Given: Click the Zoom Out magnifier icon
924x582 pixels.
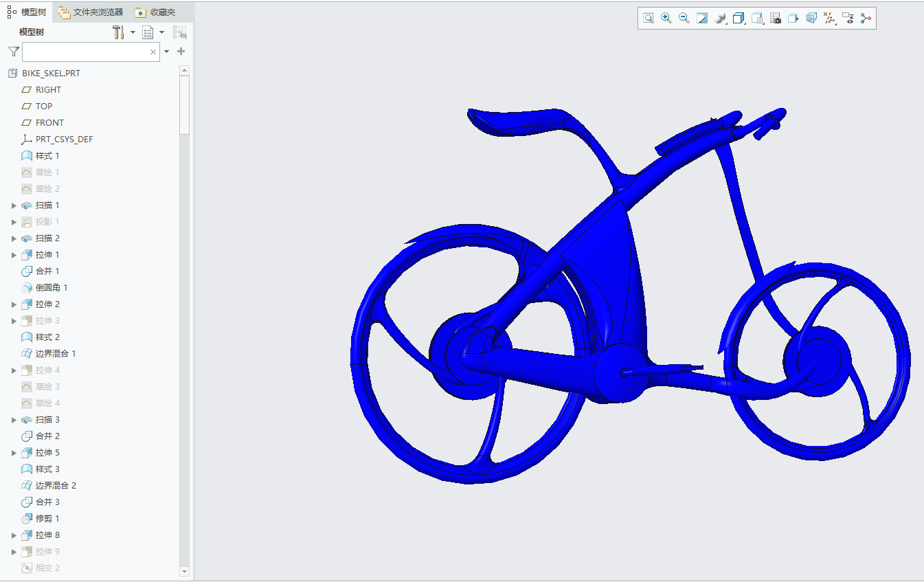Looking at the screenshot, I should 684,19.
